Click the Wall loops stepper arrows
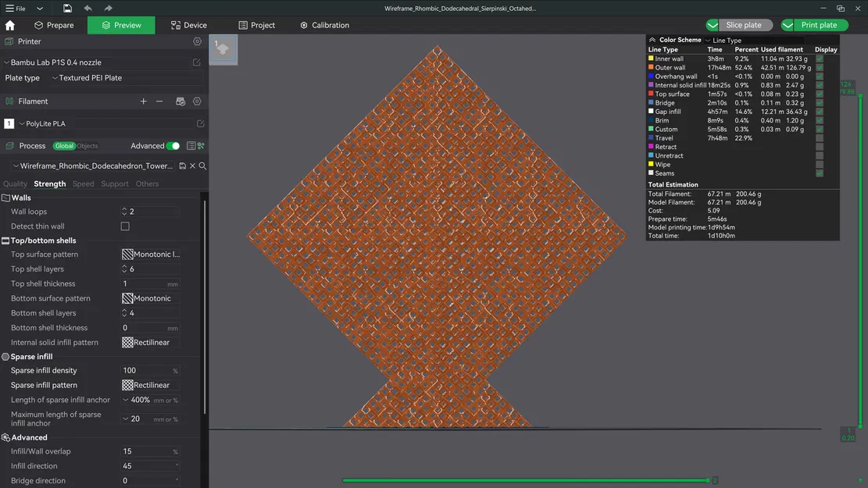 (x=124, y=212)
